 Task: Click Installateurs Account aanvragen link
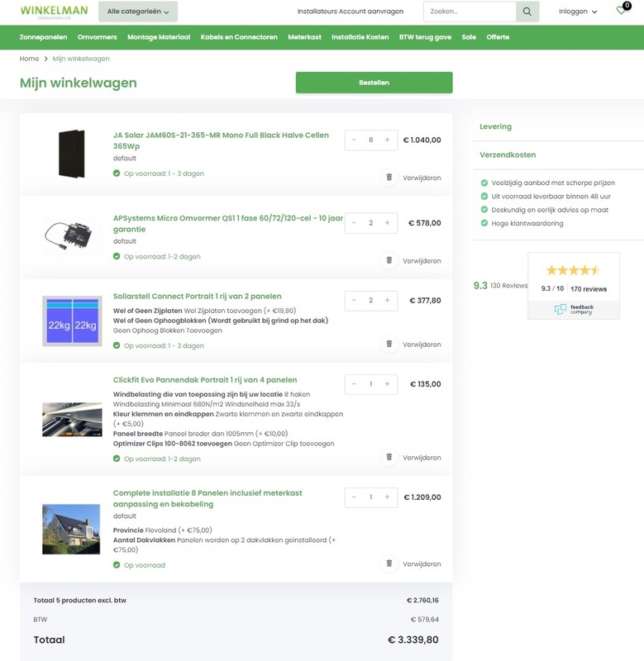click(350, 12)
